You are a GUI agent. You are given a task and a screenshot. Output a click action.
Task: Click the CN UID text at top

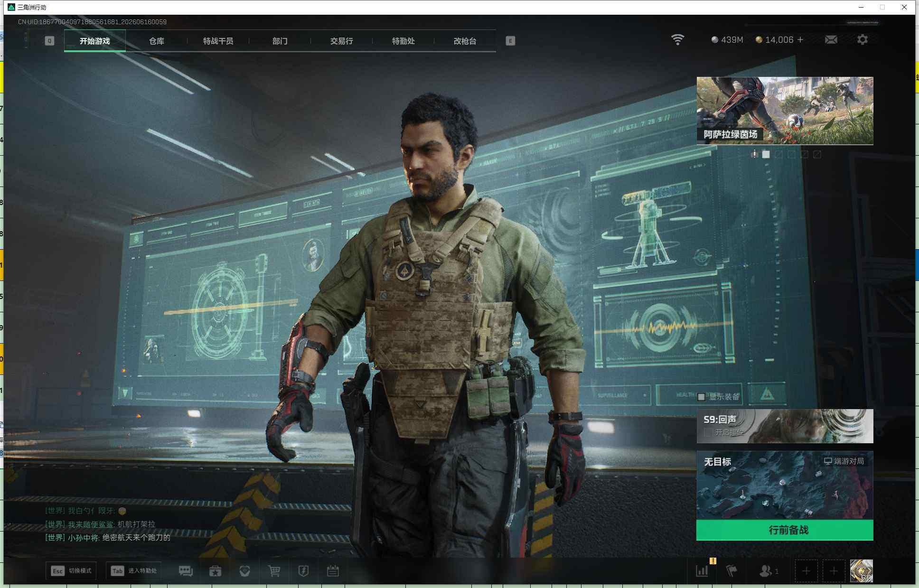tap(92, 22)
